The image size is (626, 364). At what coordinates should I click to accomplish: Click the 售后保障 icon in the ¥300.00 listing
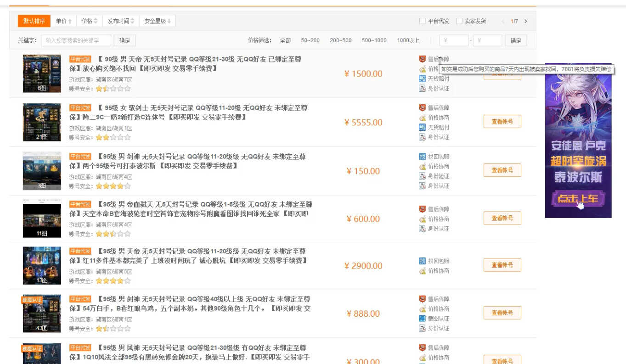coord(422,347)
